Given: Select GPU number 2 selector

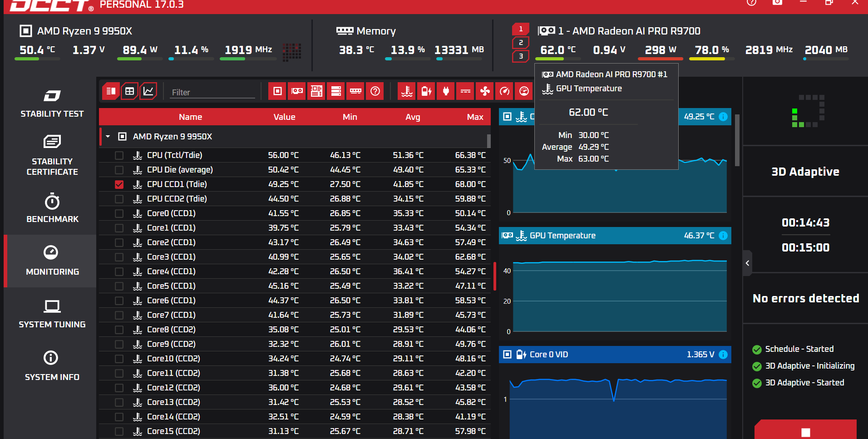Looking at the screenshot, I should point(521,43).
